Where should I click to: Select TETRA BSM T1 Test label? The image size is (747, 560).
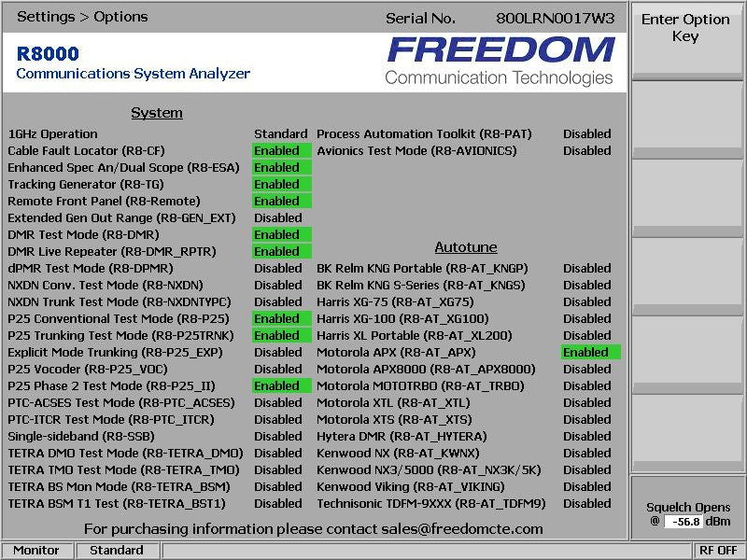tap(116, 503)
